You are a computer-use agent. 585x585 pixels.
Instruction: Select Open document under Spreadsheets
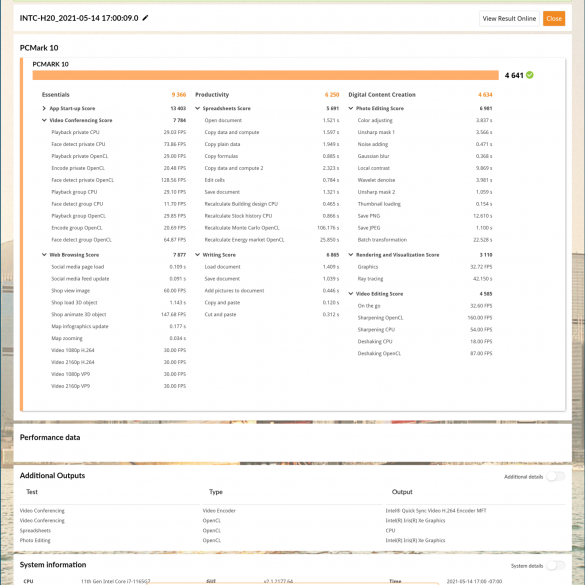272,120
